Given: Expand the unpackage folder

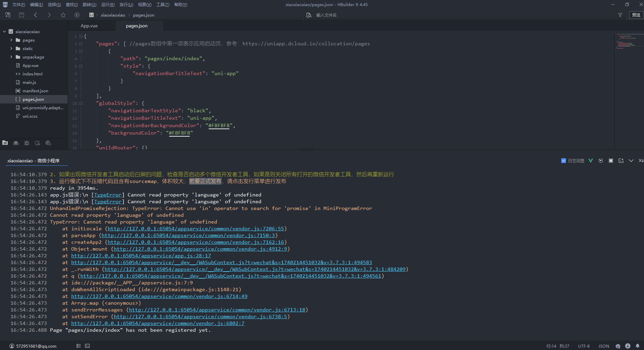Looking at the screenshot, I should point(11,57).
